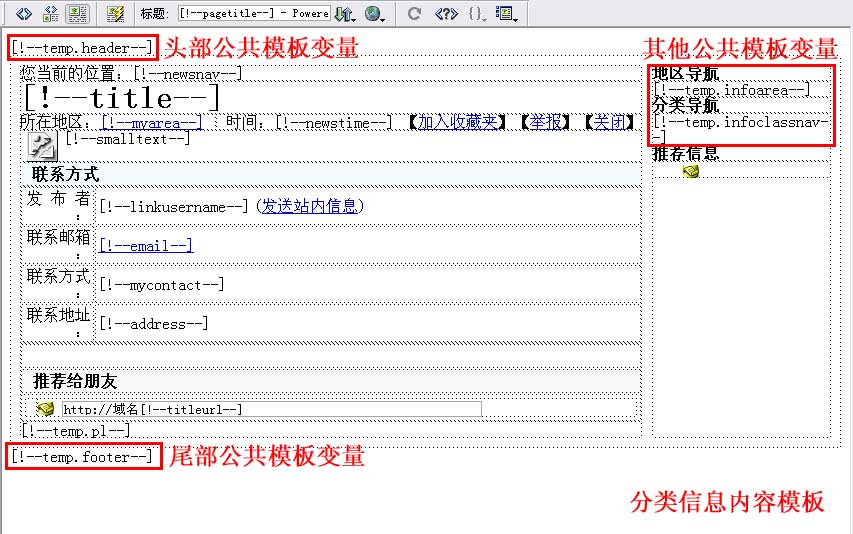853x534 pixels.
Task: Click the http://域名 titleurl text field
Action: [270, 409]
